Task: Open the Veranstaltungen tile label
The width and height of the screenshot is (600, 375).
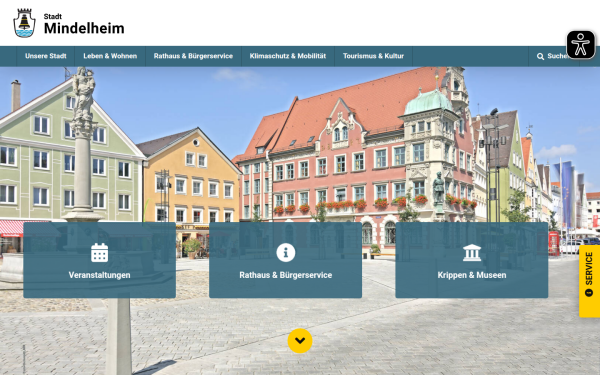Action: (x=99, y=275)
